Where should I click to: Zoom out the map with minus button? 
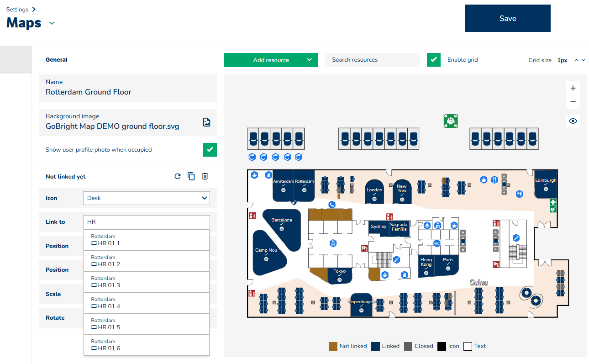(x=573, y=102)
